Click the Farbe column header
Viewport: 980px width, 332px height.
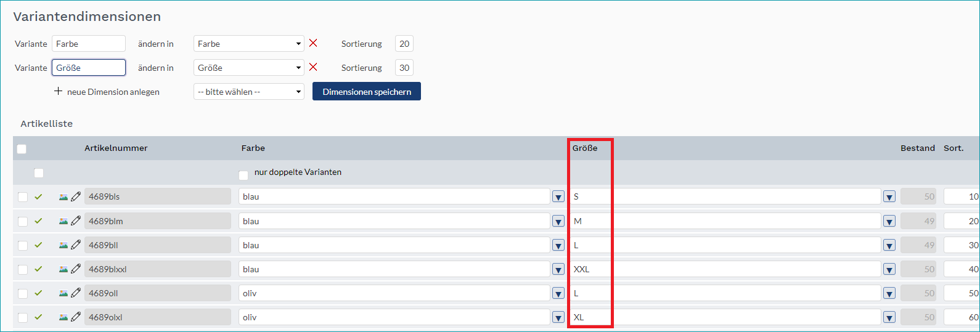point(253,148)
